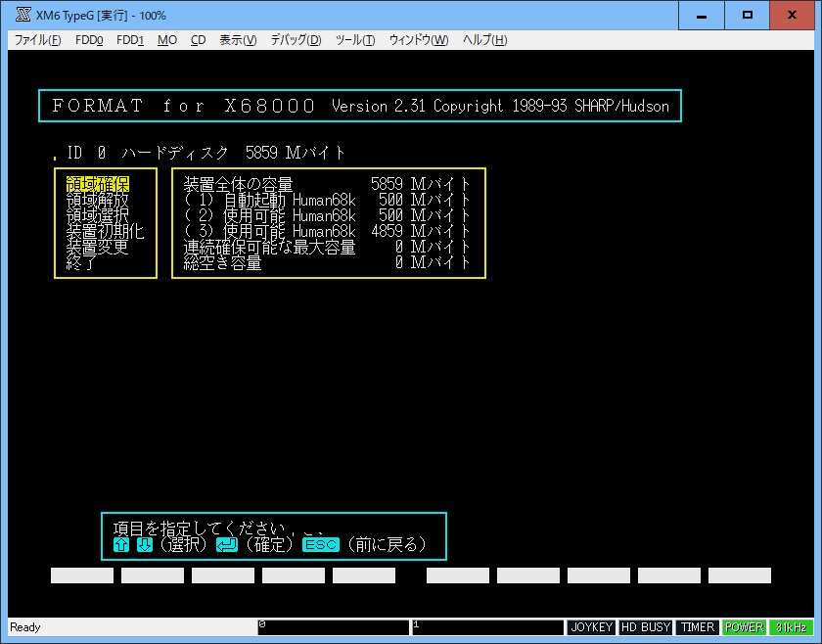The image size is (822, 644).
Task: Select the 終了 menu entry
Action: click(81, 262)
